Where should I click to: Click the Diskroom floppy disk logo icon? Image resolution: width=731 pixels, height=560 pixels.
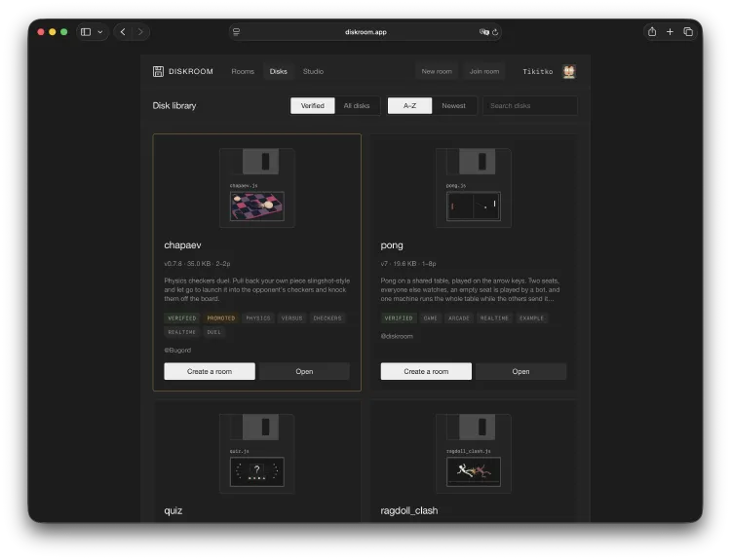click(158, 71)
